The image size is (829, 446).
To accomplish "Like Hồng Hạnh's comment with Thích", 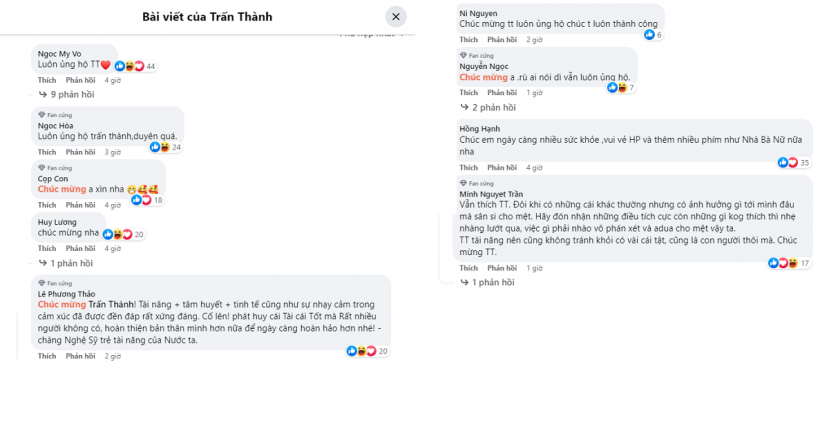I will click(x=468, y=168).
